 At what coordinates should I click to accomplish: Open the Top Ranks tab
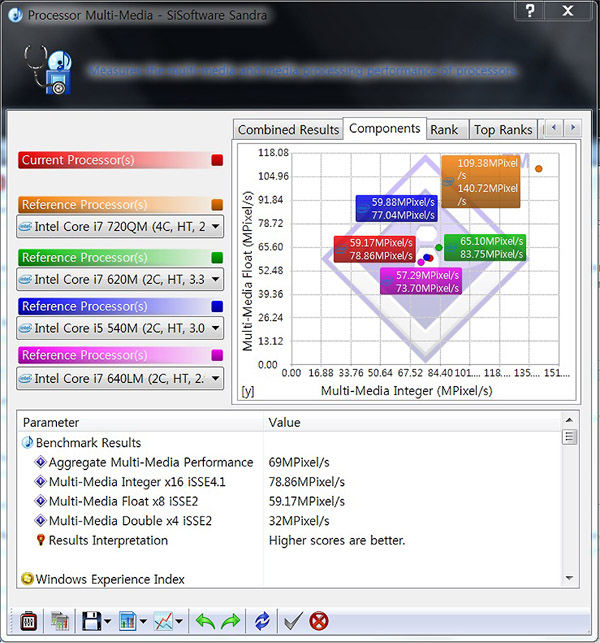(x=503, y=130)
